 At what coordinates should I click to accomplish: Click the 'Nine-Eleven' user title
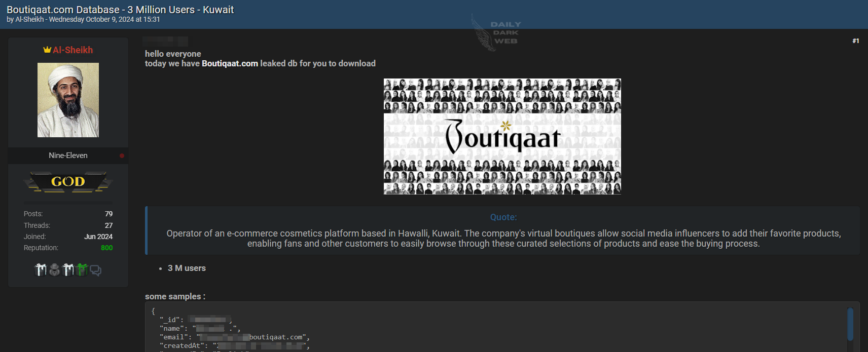[x=68, y=155]
